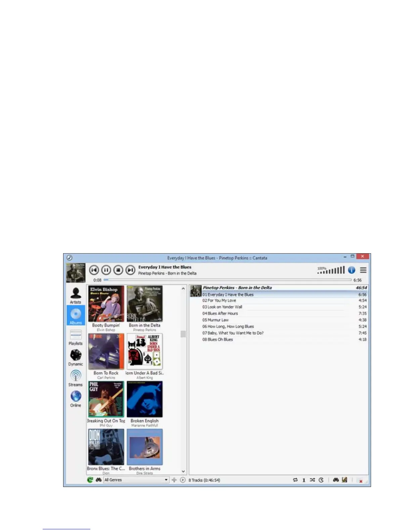Select the Born in the Delta album
Image resolution: width=411 pixels, height=532 pixels.
[x=145, y=309]
